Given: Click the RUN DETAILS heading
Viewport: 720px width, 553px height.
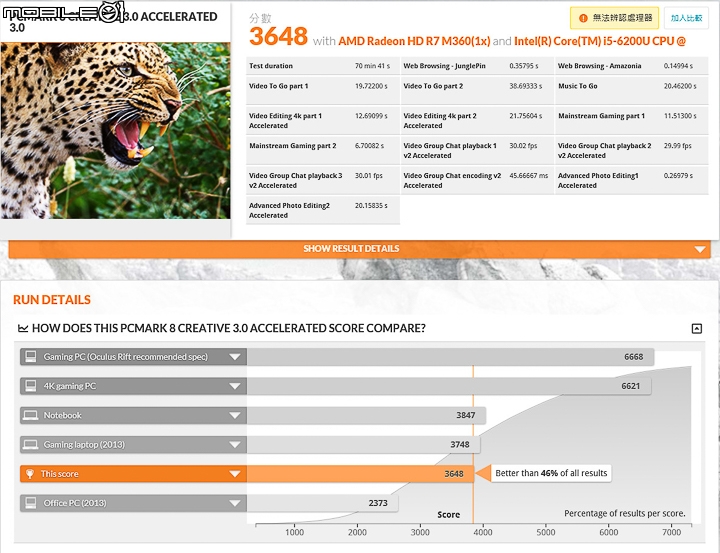Looking at the screenshot, I should 52,300.
